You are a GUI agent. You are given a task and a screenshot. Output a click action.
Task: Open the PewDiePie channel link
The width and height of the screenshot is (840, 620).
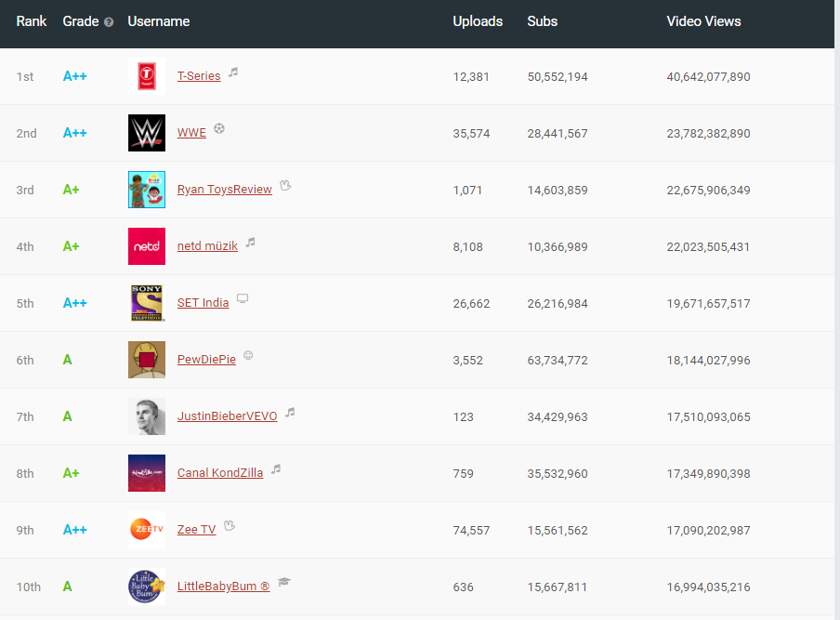[207, 360]
